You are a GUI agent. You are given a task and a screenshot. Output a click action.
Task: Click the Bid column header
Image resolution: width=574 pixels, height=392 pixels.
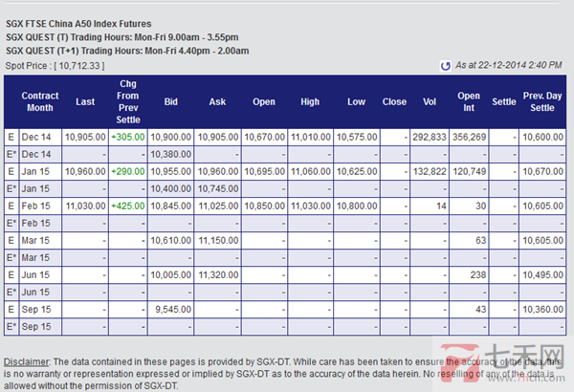click(x=171, y=101)
